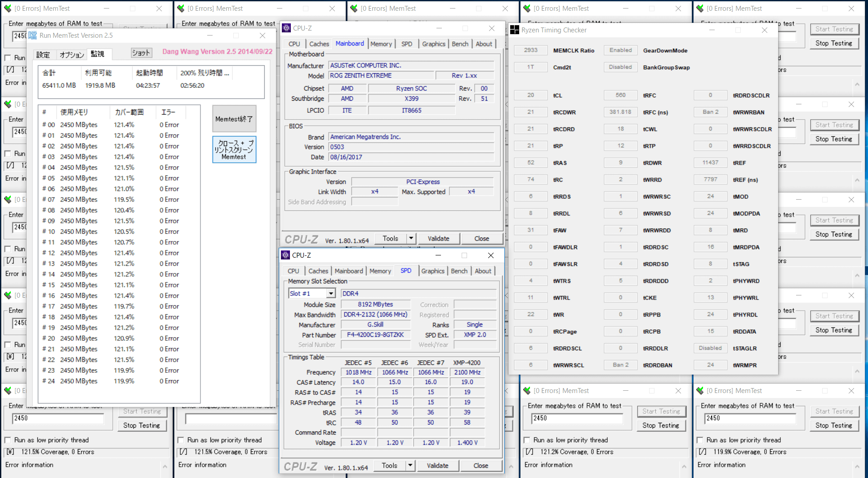This screenshot has height=478, width=868.
Task: Click Stop Testing in the bottom-right MemTest window
Action: (x=834, y=425)
